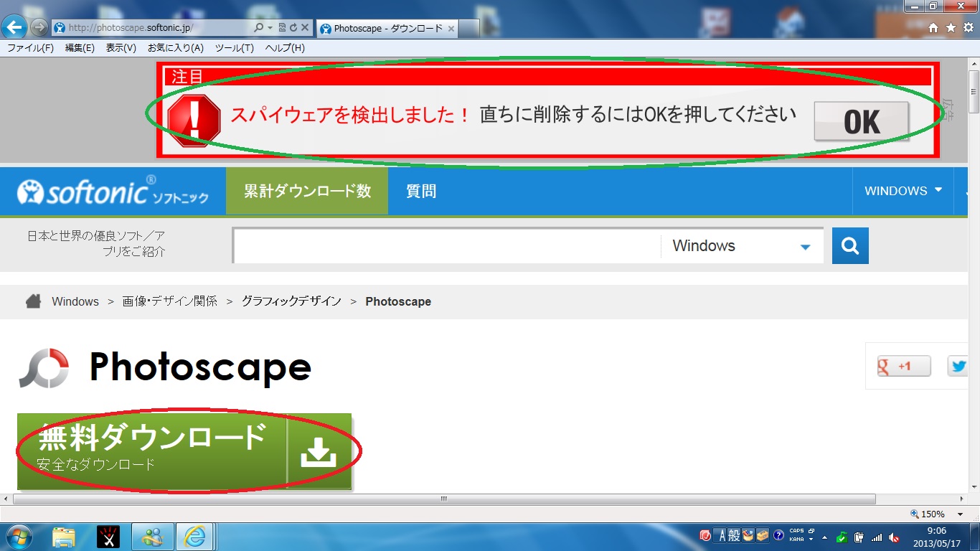Expand the WINDOWS platform dropdown in header
The width and height of the screenshot is (980, 551).
tap(903, 191)
